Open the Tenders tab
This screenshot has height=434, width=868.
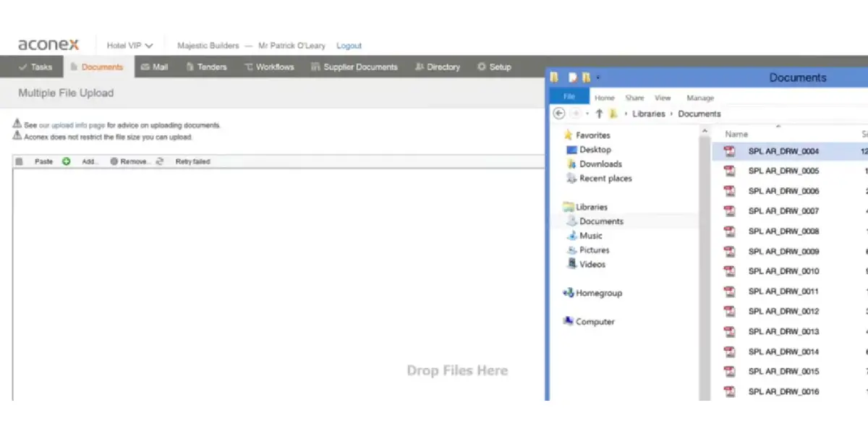click(206, 67)
